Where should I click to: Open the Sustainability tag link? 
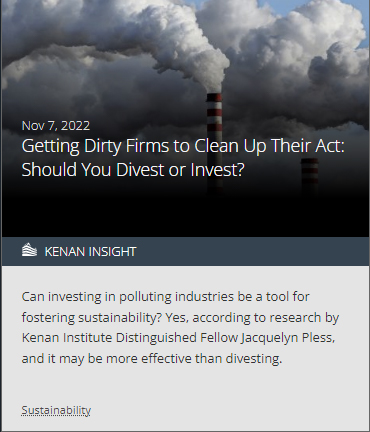56,410
